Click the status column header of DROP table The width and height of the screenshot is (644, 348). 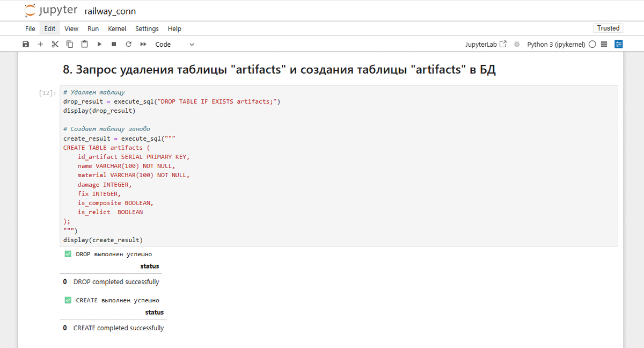(x=150, y=266)
